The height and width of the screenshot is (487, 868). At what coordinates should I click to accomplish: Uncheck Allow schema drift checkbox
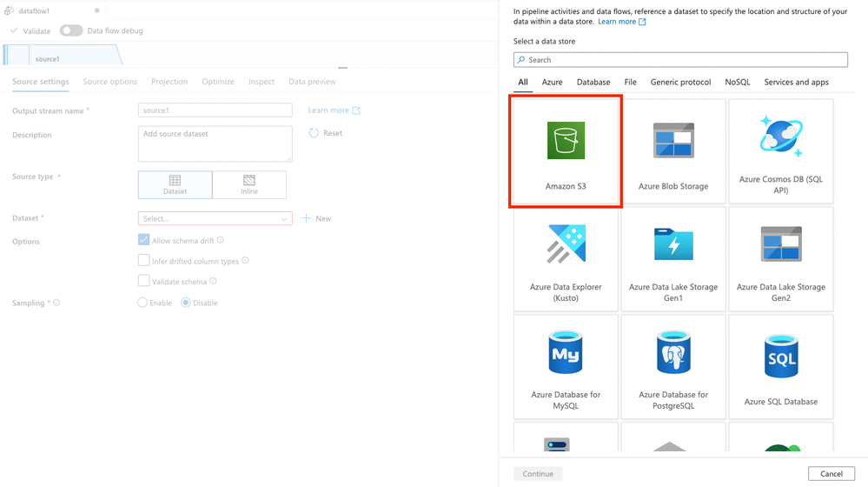tap(144, 240)
